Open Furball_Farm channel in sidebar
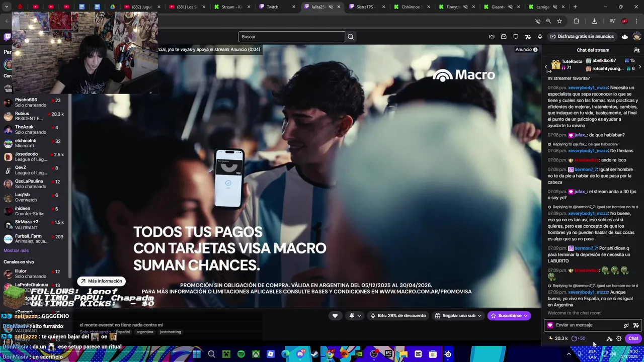644x362 pixels. (34, 238)
